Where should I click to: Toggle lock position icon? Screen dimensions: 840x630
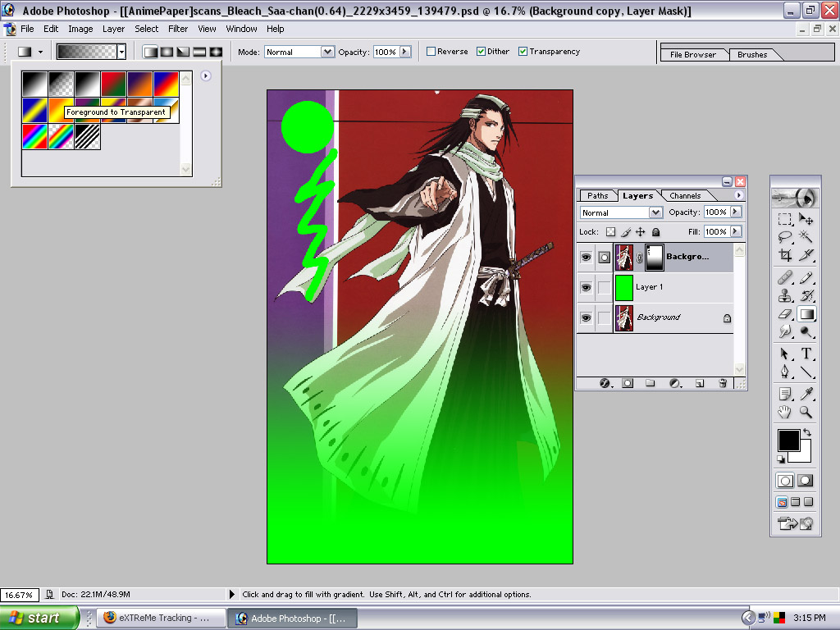(640, 232)
